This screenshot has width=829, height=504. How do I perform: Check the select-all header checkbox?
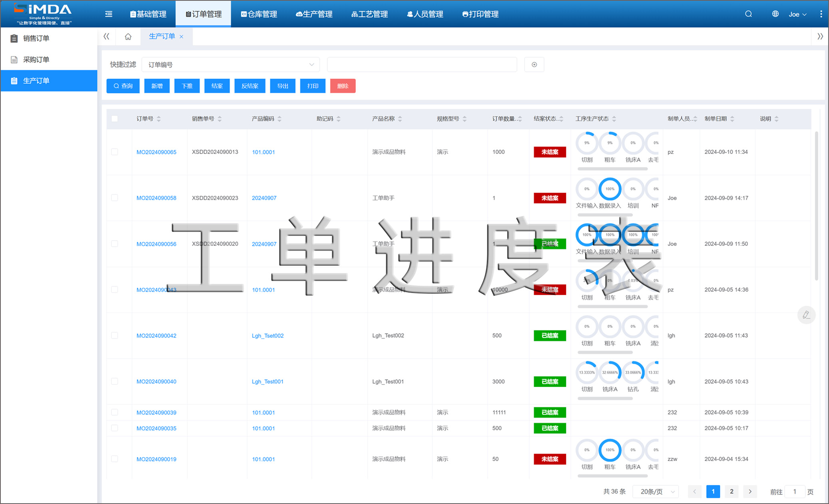tap(115, 119)
